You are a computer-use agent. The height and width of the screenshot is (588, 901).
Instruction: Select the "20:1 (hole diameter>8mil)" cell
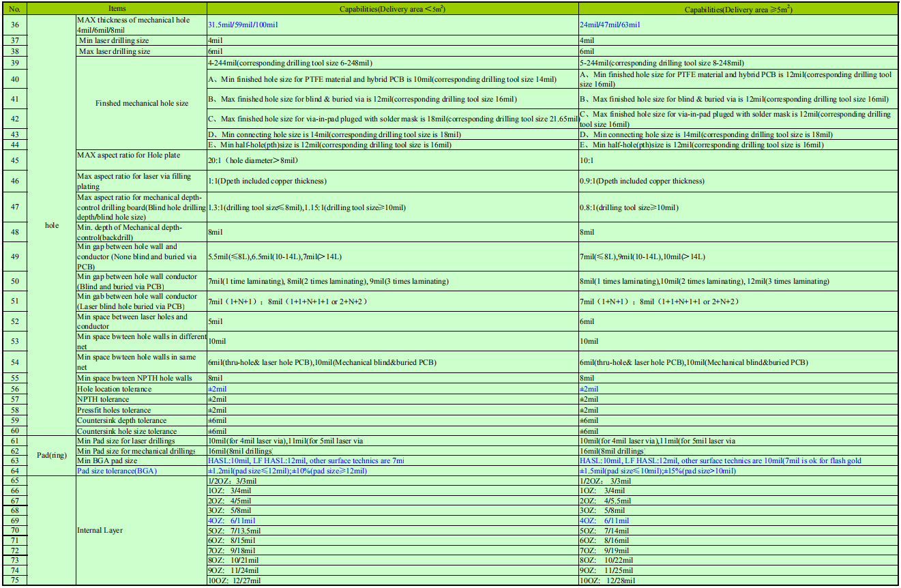[x=392, y=160]
